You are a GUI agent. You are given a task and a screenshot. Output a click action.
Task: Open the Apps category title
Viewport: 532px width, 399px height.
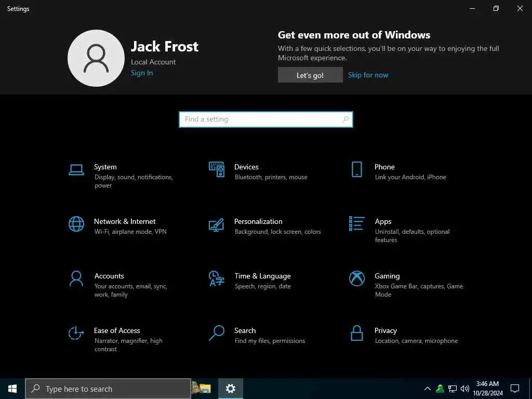(x=383, y=221)
